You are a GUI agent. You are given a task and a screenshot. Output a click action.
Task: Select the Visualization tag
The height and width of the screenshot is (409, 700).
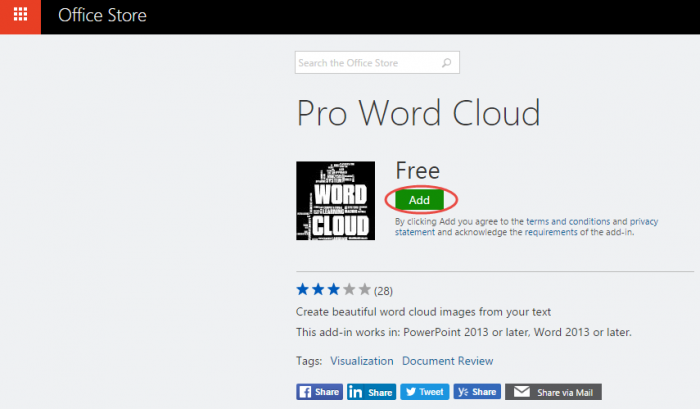click(x=362, y=361)
